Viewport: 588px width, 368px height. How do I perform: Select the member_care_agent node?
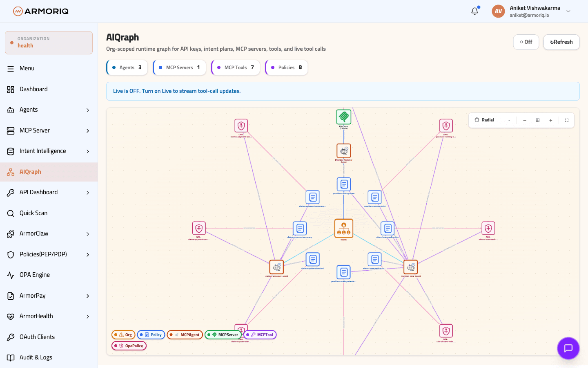(411, 267)
